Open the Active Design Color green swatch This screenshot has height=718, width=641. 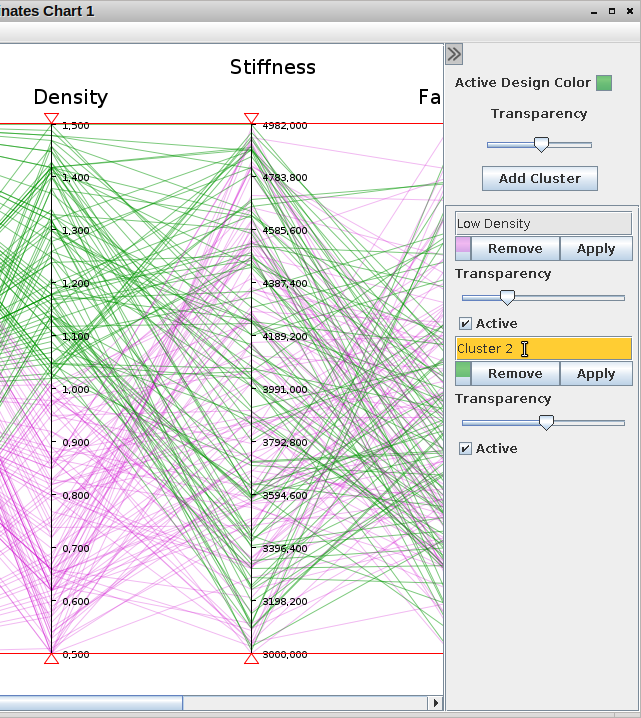(604, 83)
